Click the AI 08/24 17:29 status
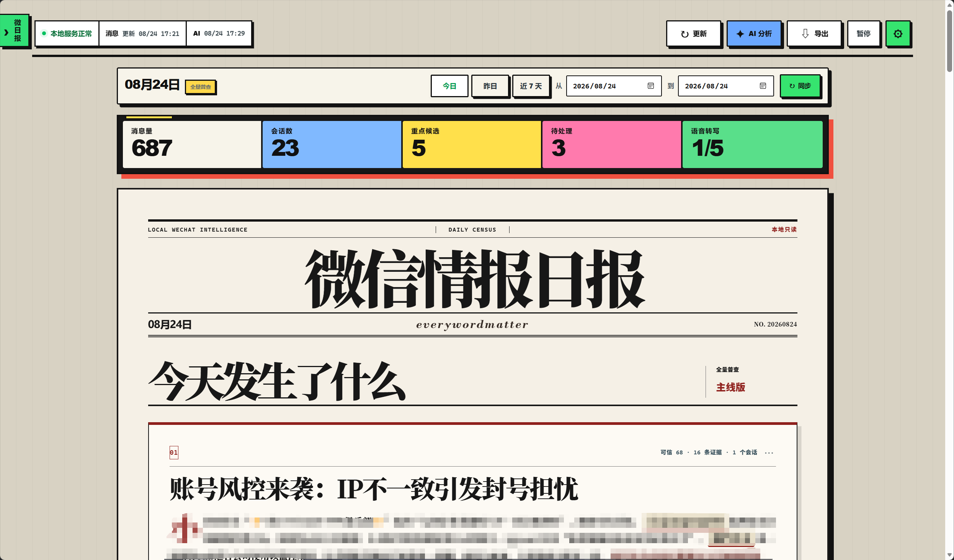This screenshot has width=954, height=560. (219, 34)
